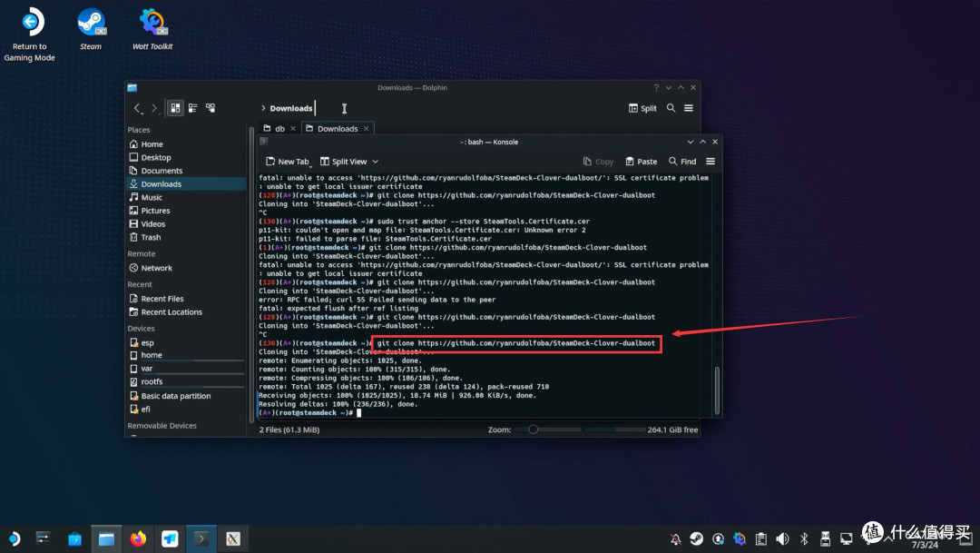The width and height of the screenshot is (980, 553).
Task: Switch to Konsole on taskbar
Action: click(x=201, y=538)
